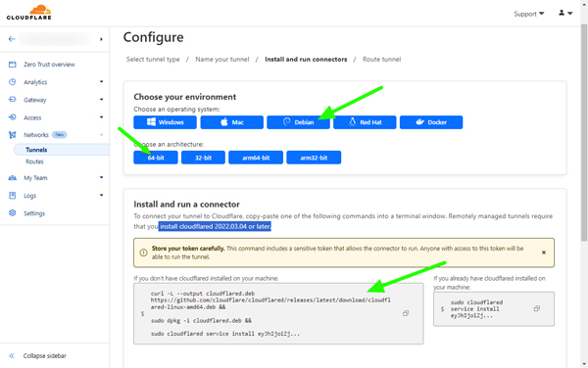Select Debian as operating system
Viewport: 588px width, 368px height.
tap(298, 122)
